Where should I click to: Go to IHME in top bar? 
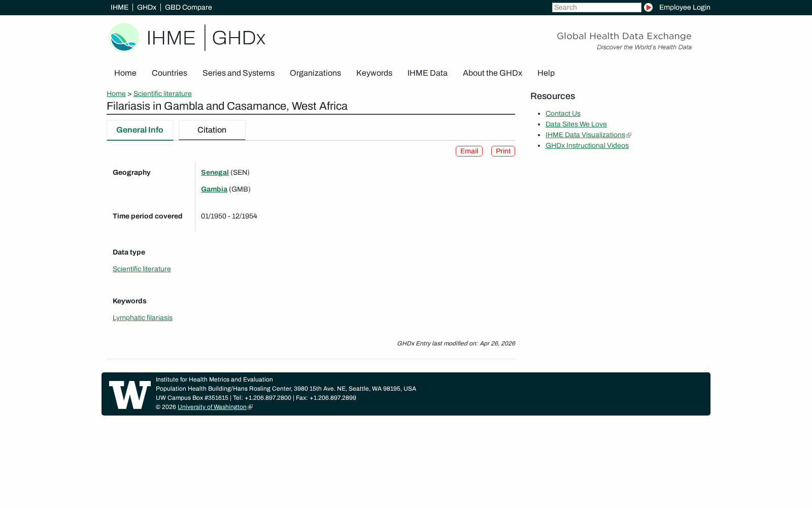point(120,7)
